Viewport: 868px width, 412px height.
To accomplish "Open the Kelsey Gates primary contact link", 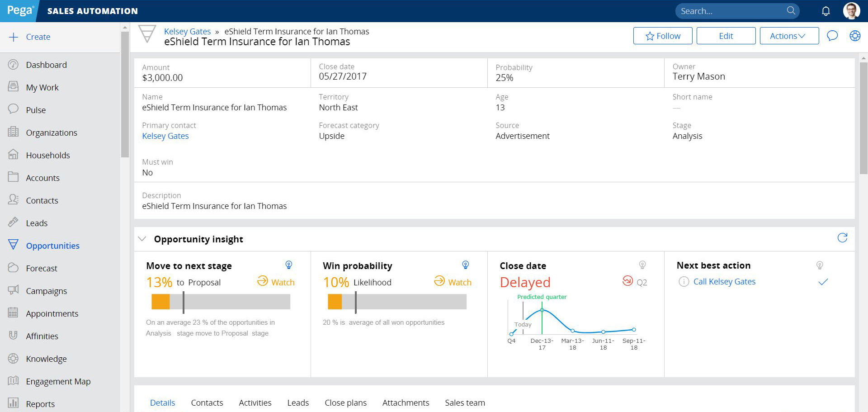I will coord(165,136).
